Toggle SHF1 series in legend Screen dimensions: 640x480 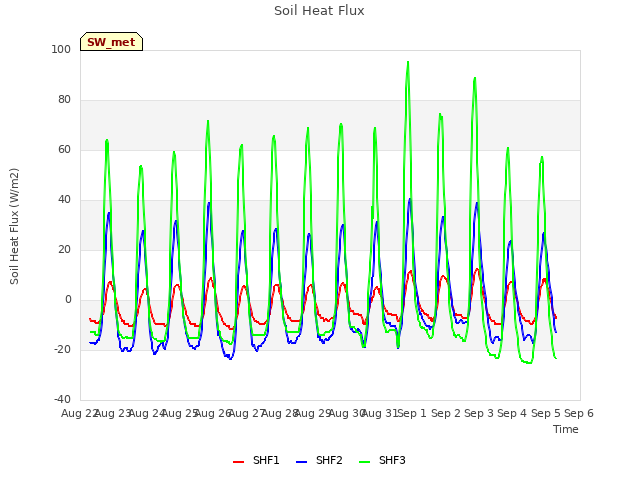tap(256, 460)
